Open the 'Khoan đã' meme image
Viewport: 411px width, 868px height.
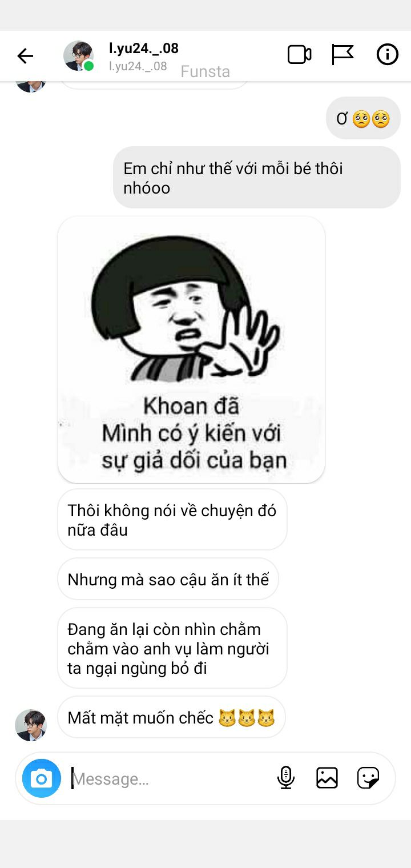pos(191,349)
